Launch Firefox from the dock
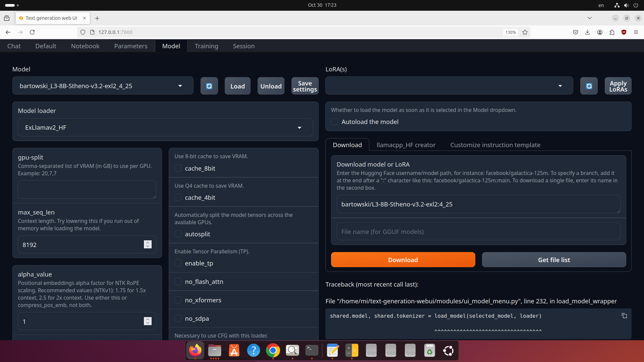Image resolution: width=644 pixels, height=362 pixels. coord(195,351)
